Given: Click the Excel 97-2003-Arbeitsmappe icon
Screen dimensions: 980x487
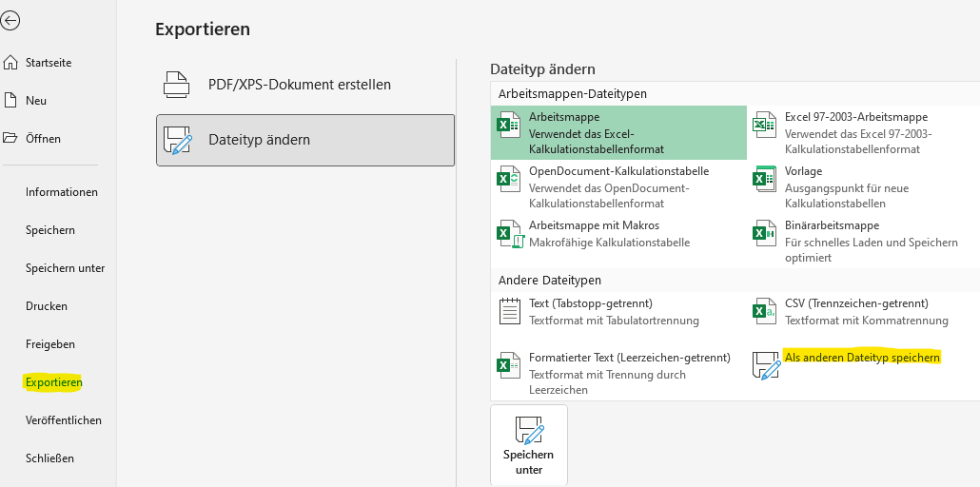Looking at the screenshot, I should coord(764,125).
